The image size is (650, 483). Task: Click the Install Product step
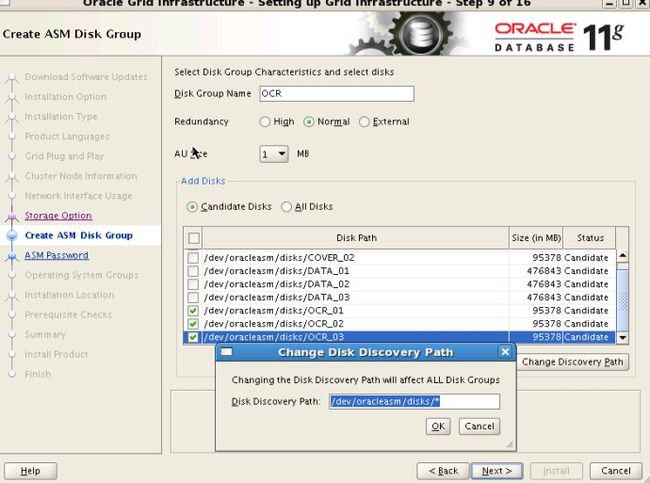(x=56, y=354)
